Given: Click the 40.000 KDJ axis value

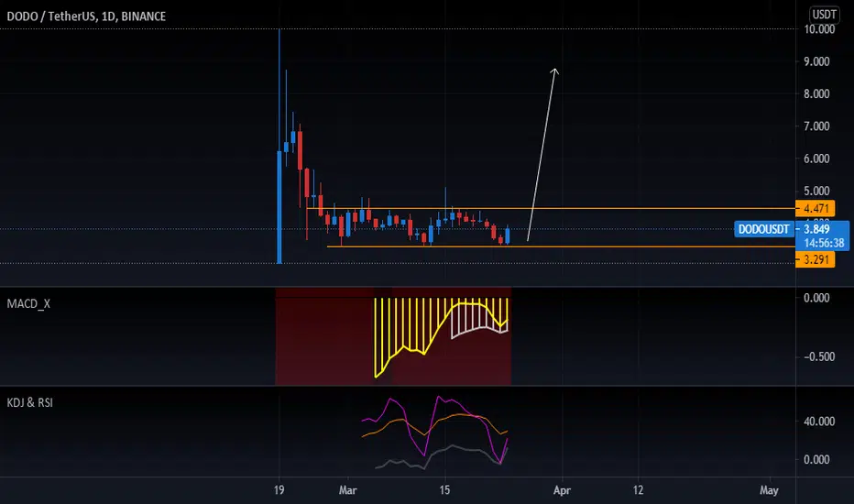Looking at the screenshot, I should [x=819, y=422].
